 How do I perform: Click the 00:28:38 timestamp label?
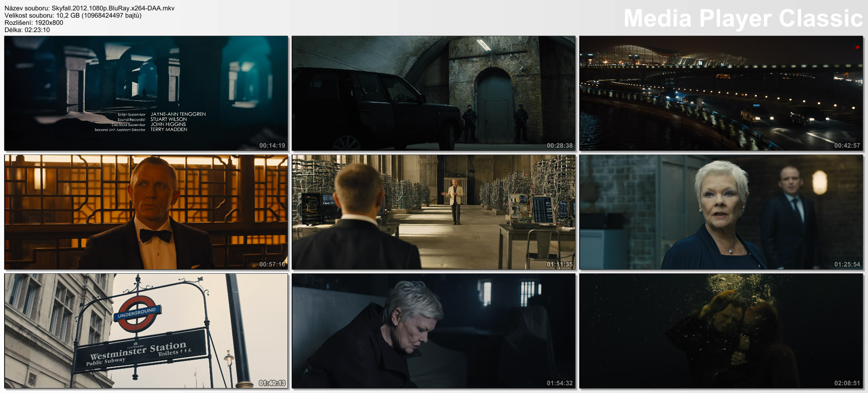[x=560, y=145]
